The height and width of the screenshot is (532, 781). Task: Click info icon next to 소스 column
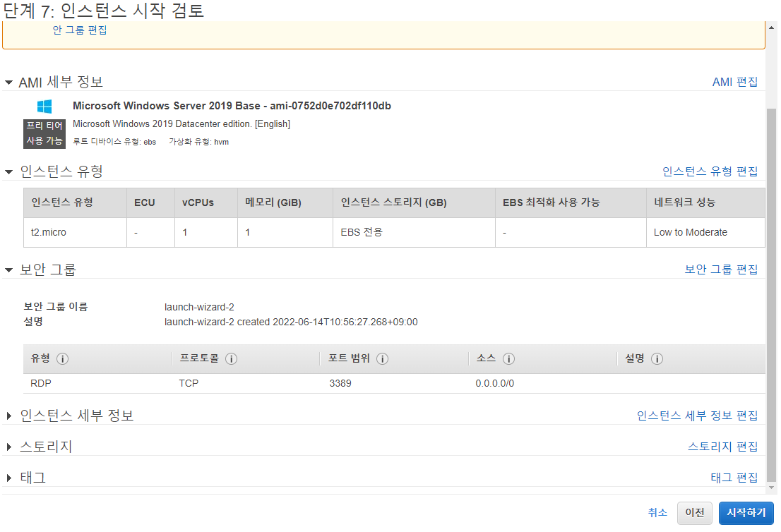point(508,359)
